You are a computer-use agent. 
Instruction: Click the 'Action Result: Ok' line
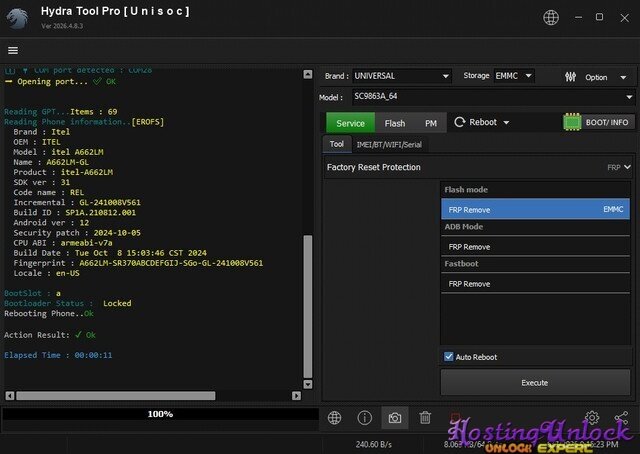[x=50, y=335]
